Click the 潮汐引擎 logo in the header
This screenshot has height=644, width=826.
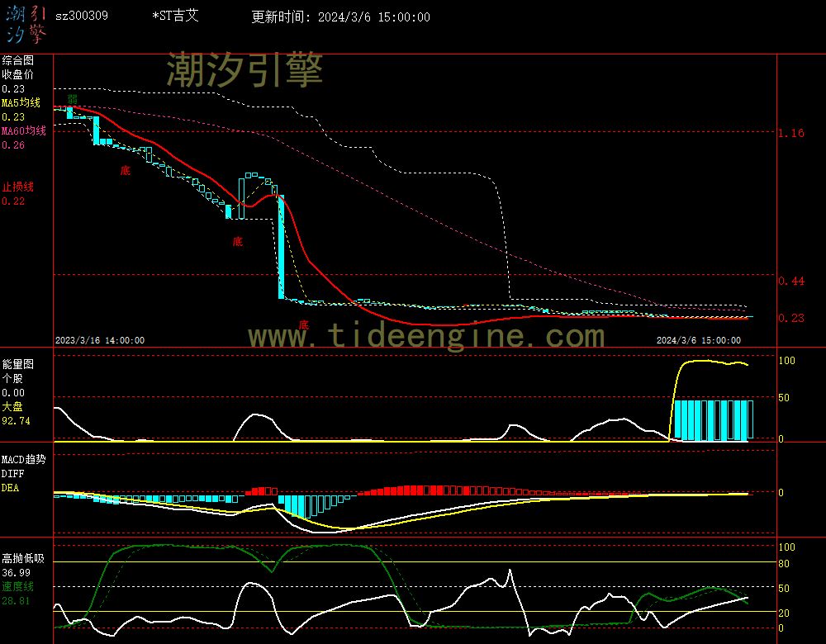click(26, 25)
